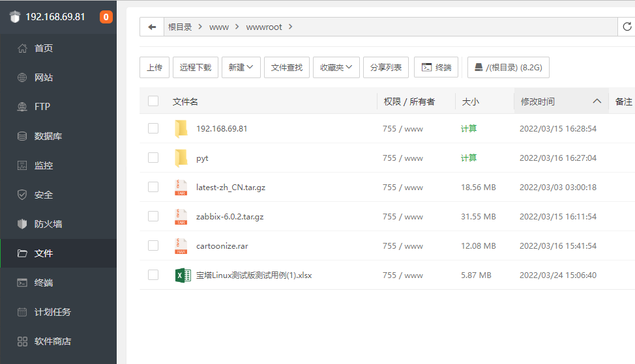The image size is (635, 364).
Task: Check the box for pyt folder
Action: click(x=153, y=158)
